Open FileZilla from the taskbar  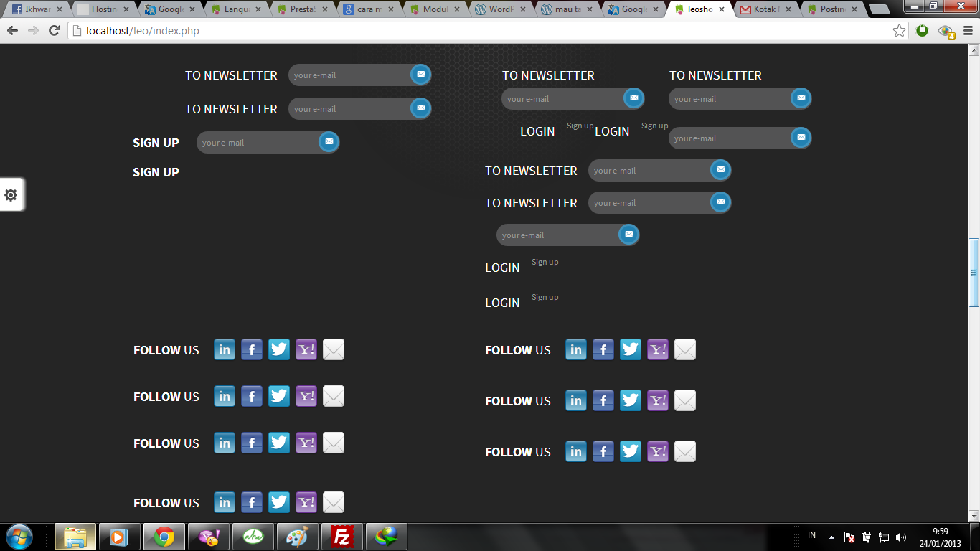(342, 537)
